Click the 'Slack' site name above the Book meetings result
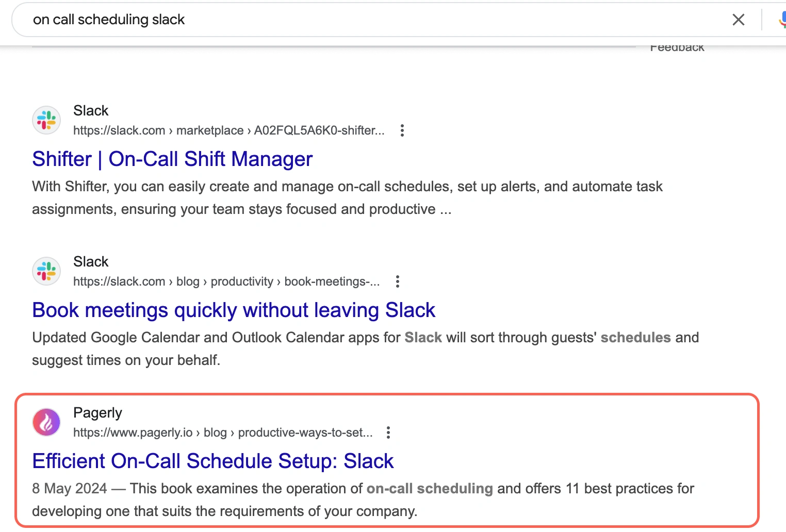 point(91,262)
